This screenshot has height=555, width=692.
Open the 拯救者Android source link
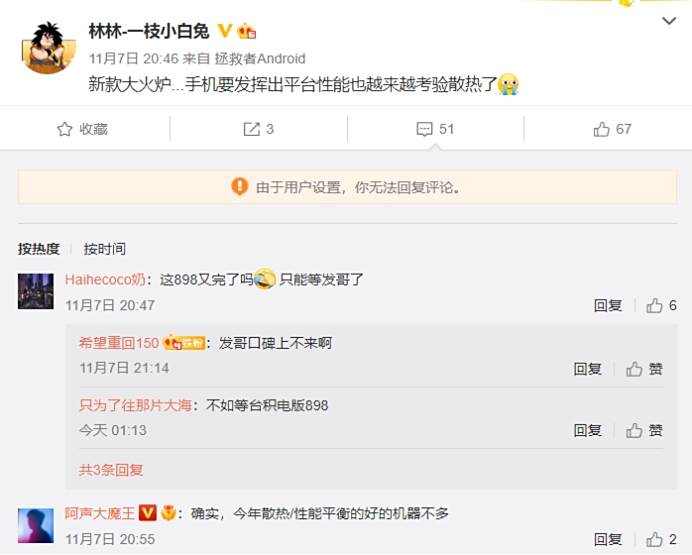tap(260, 58)
